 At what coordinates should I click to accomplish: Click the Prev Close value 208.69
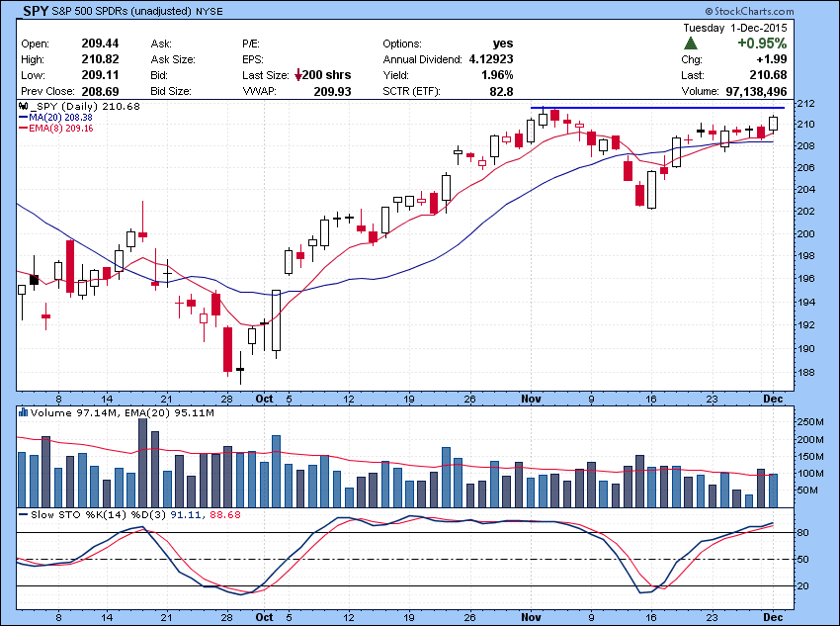[100, 91]
